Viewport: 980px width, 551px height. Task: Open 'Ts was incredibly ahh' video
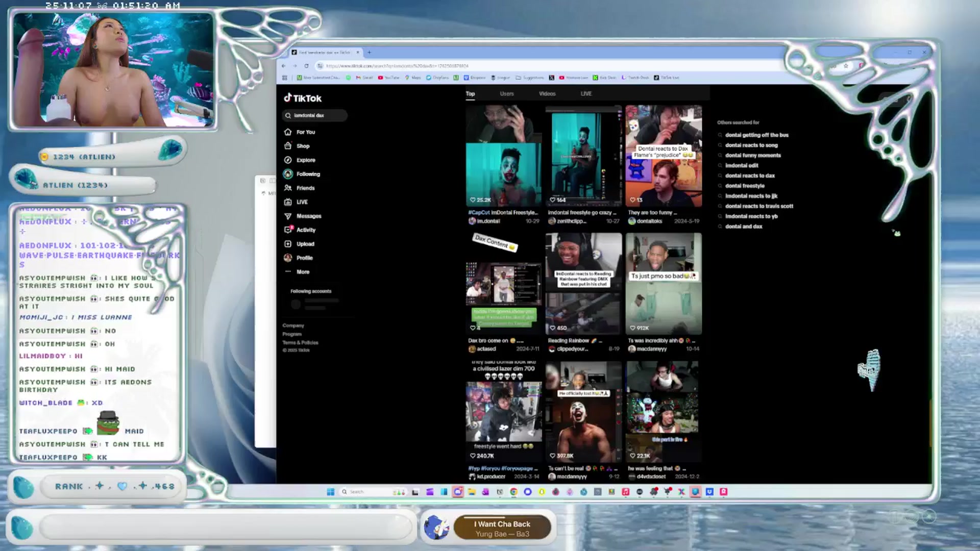pyautogui.click(x=664, y=283)
